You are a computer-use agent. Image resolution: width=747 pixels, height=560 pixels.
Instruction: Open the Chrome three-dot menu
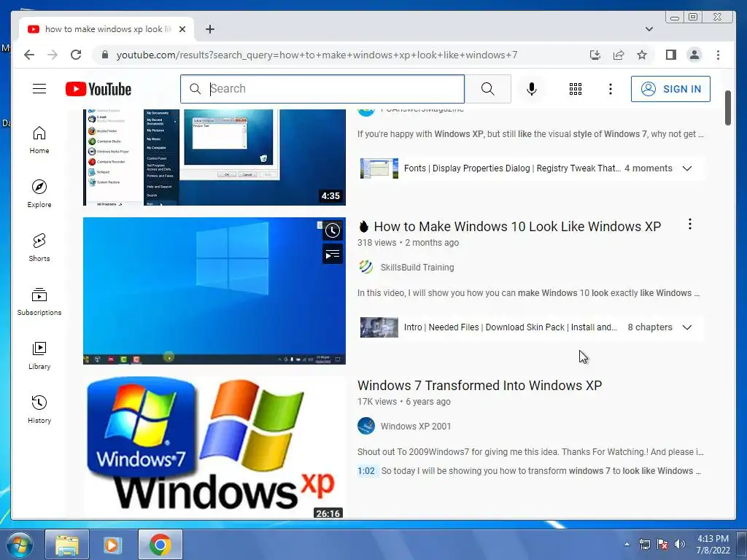(x=718, y=55)
